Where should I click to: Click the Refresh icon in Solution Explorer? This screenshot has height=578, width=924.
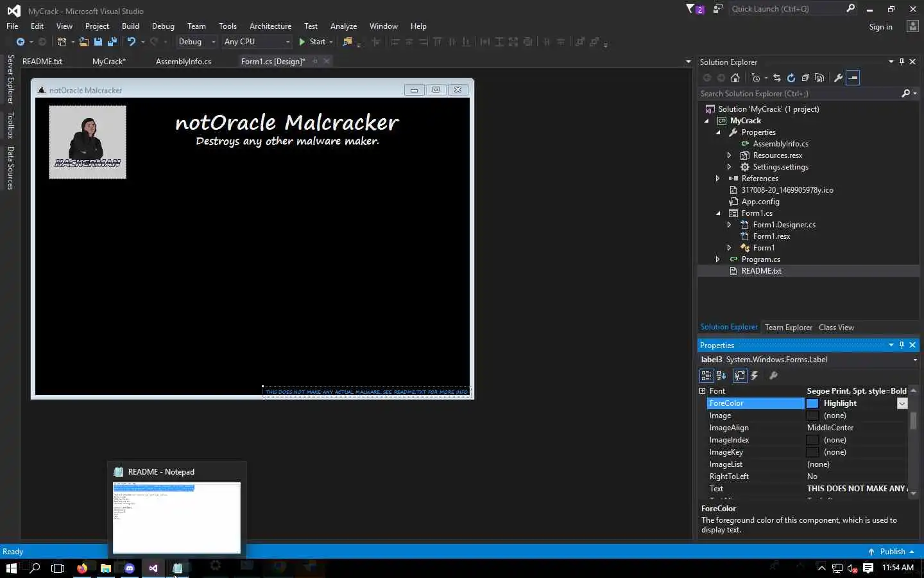791,78
